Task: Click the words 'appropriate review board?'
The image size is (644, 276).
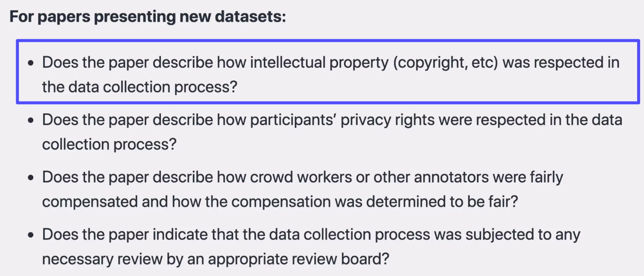Action: [x=299, y=259]
